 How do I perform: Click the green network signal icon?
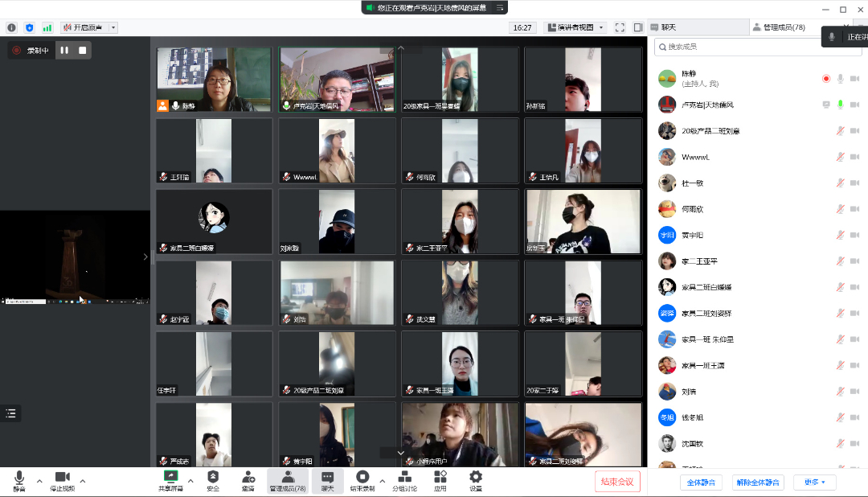tap(47, 27)
